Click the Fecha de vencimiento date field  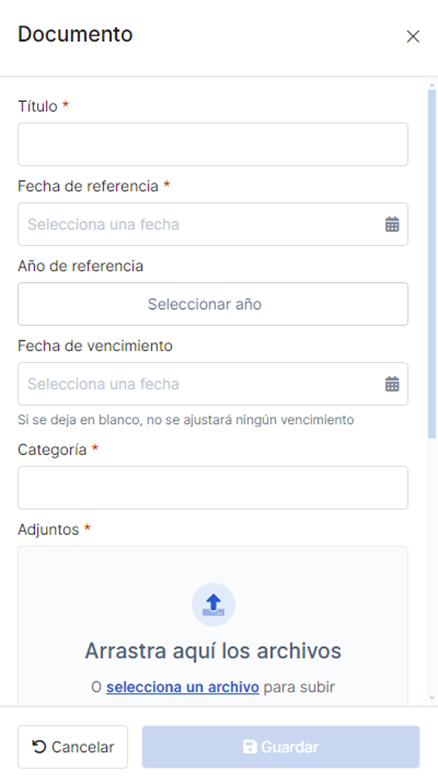213,384
